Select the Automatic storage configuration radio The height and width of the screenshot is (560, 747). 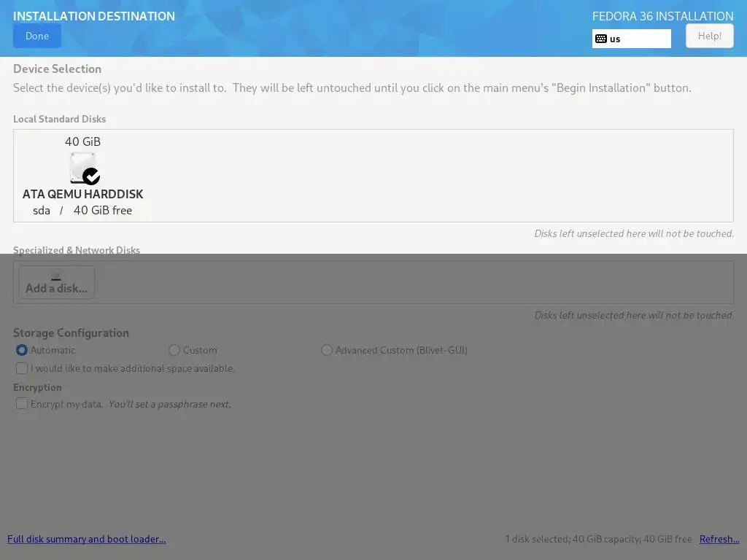tap(21, 350)
